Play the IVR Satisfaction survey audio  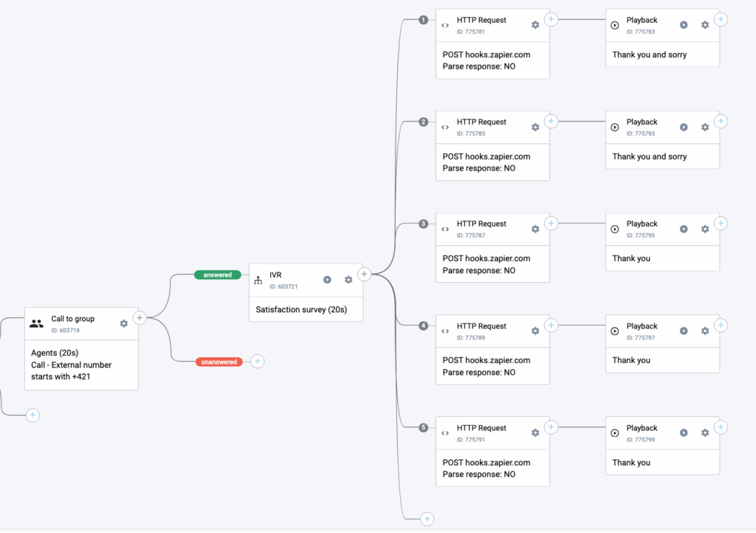click(x=327, y=280)
